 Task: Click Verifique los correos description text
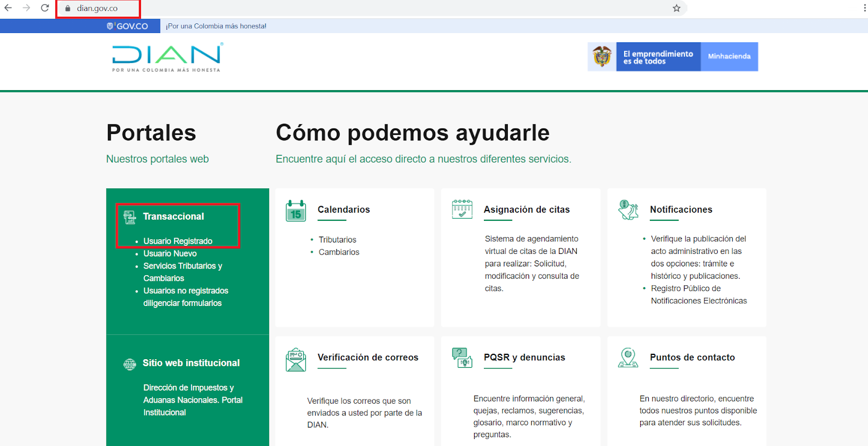[x=365, y=413]
